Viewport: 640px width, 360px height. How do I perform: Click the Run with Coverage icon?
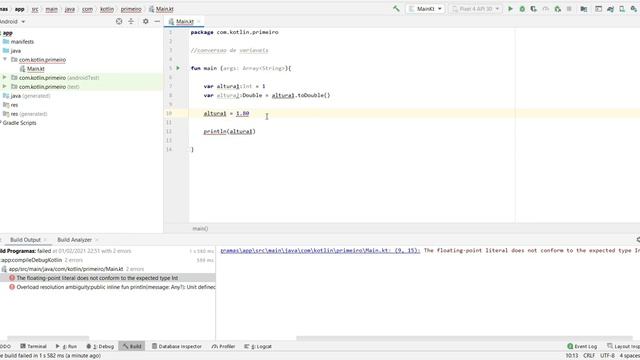(533, 9)
